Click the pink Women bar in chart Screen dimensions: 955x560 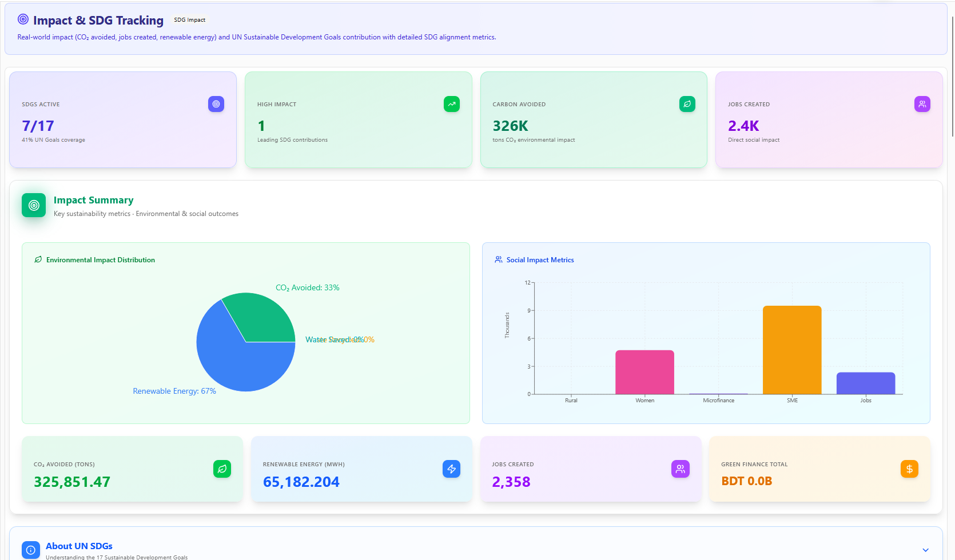(644, 372)
